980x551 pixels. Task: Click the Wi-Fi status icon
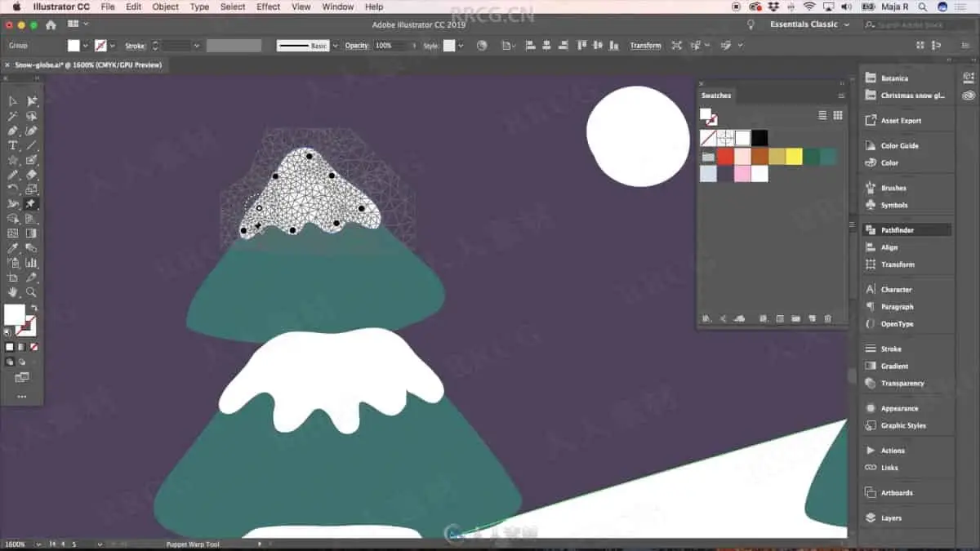[x=809, y=7]
